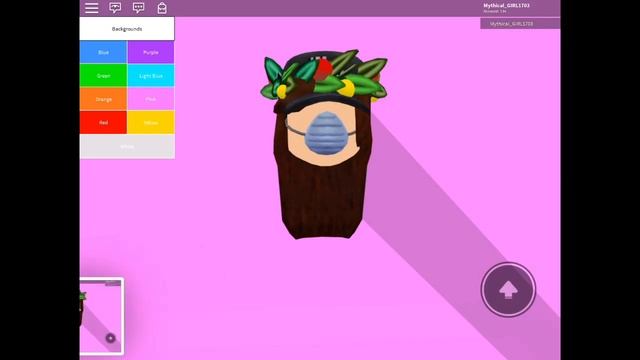Pick the Pink background

pos(151,99)
